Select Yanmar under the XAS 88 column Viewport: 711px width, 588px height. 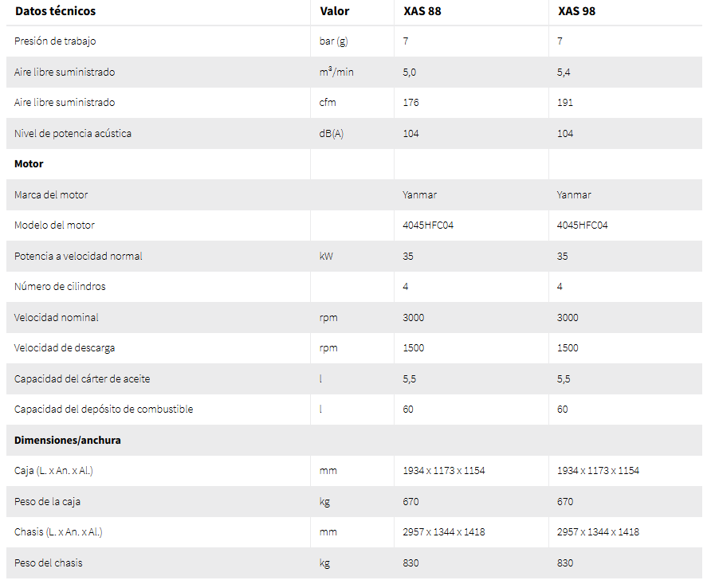point(420,195)
